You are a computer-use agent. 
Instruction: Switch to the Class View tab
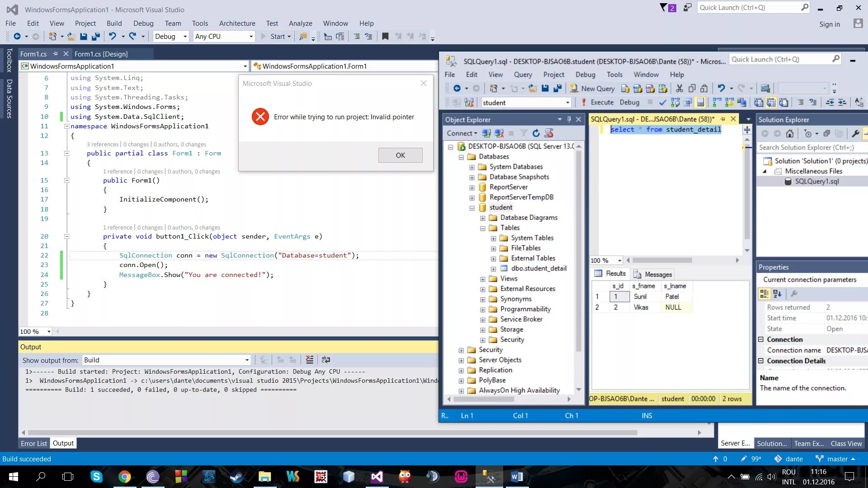point(846,443)
